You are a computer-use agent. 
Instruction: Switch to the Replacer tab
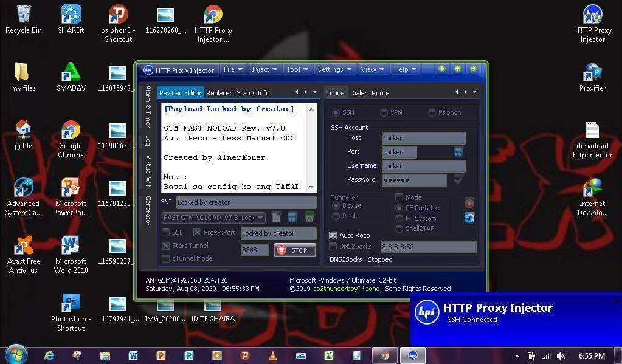219,93
